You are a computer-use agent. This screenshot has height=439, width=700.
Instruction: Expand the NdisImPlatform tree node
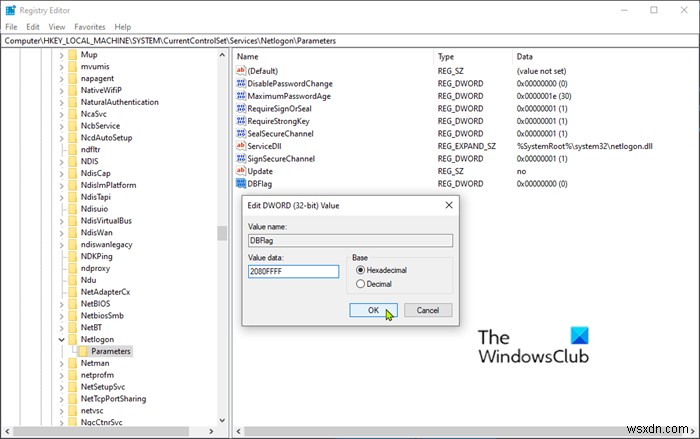[x=62, y=185]
